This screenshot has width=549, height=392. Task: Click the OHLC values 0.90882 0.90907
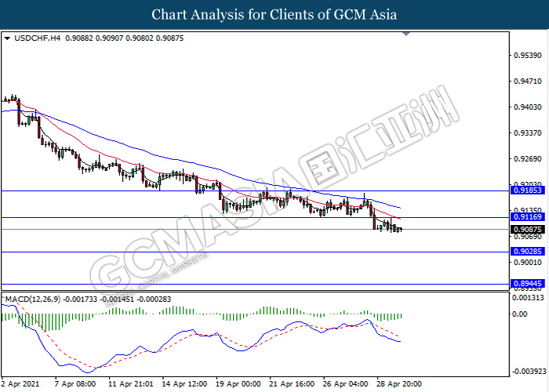point(94,38)
